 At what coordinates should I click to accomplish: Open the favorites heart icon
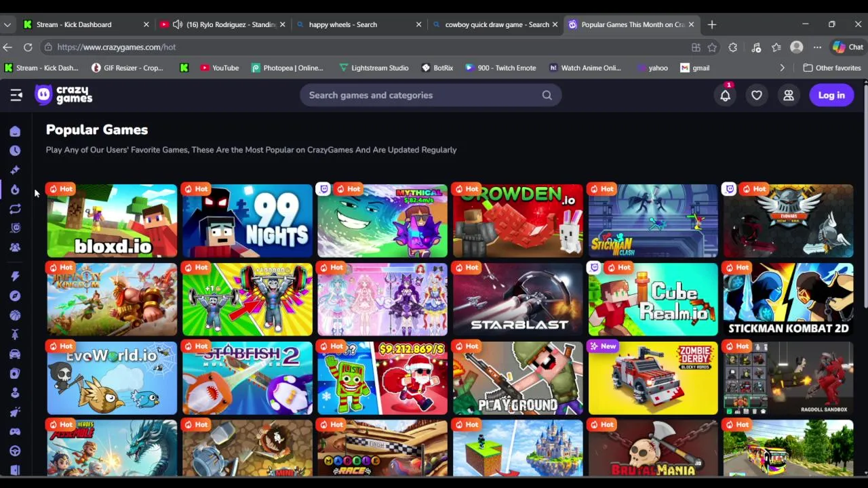[757, 96]
